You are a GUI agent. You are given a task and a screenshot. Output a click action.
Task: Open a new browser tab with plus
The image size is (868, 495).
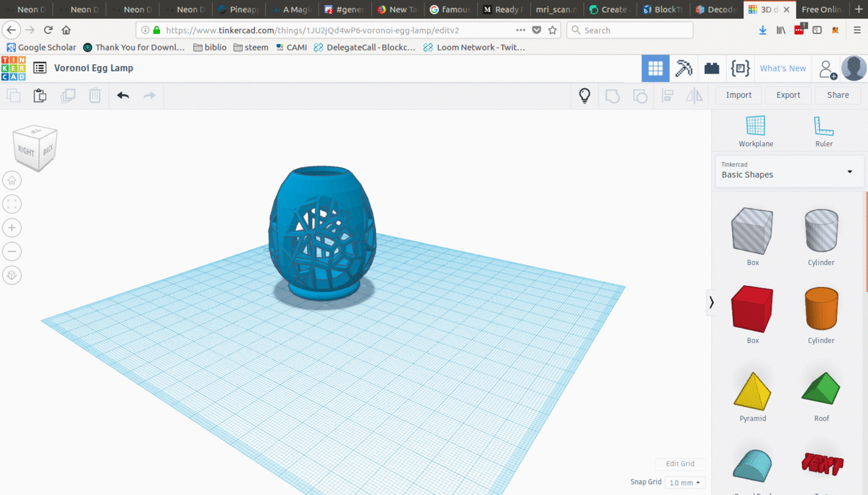tap(858, 9)
